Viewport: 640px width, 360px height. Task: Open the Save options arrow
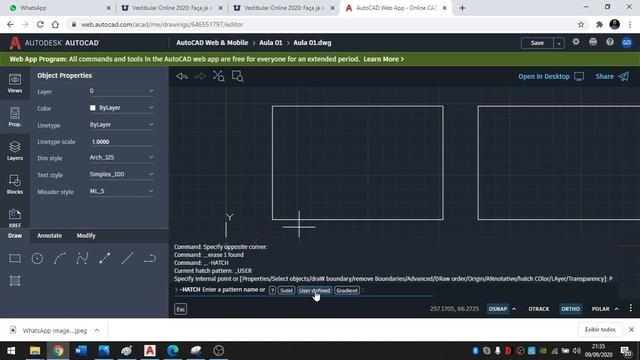559,43
